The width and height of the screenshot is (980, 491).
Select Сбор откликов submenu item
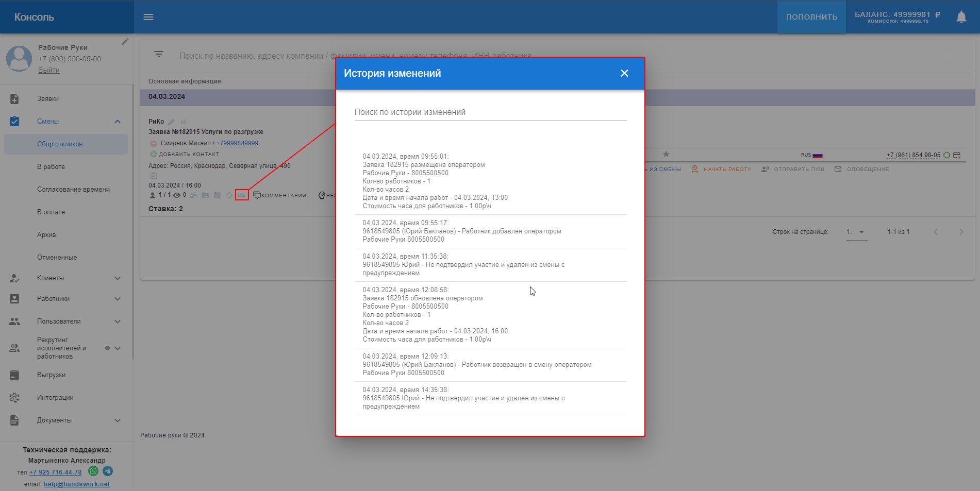pos(66,144)
